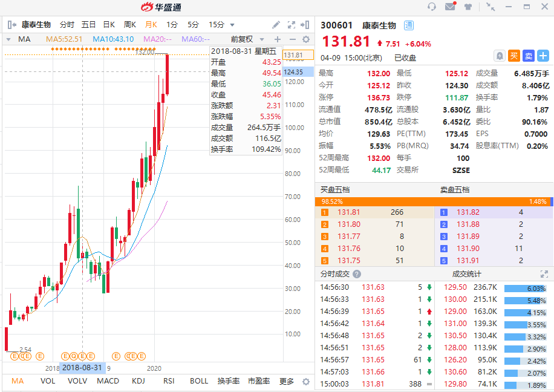The image size is (554, 392).
Task: Set price alert bell icon
Action: 499,56
